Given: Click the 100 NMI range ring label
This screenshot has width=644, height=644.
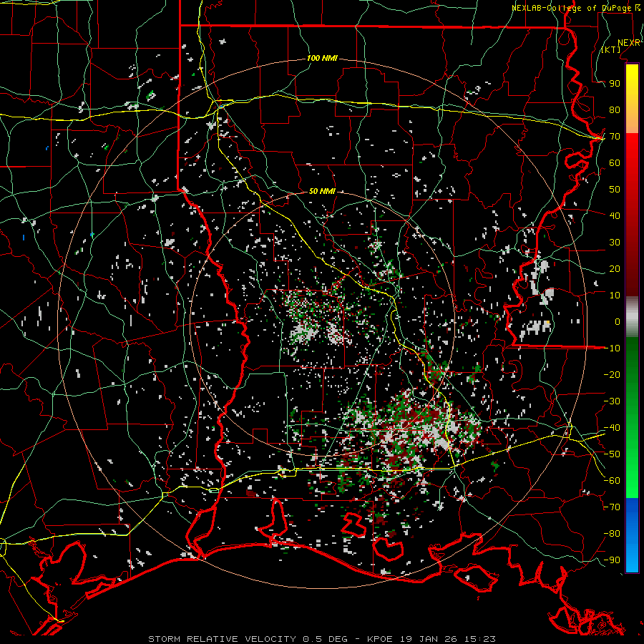Looking at the screenshot, I should (x=322, y=59).
